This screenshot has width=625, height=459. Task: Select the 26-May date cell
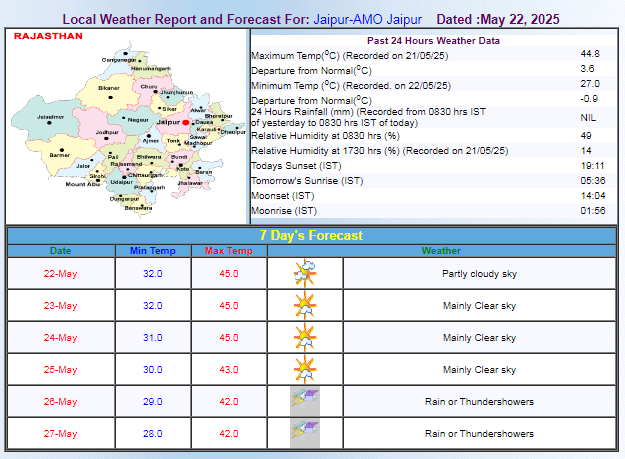coord(61,402)
